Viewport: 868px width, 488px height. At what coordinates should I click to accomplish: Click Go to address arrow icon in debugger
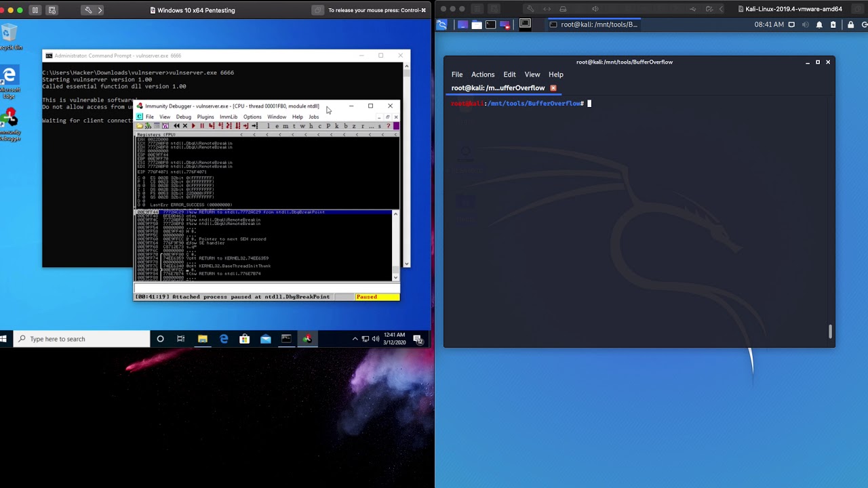click(254, 126)
